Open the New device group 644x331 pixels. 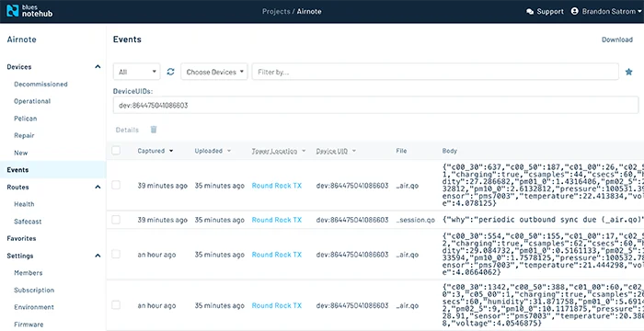pos(21,153)
